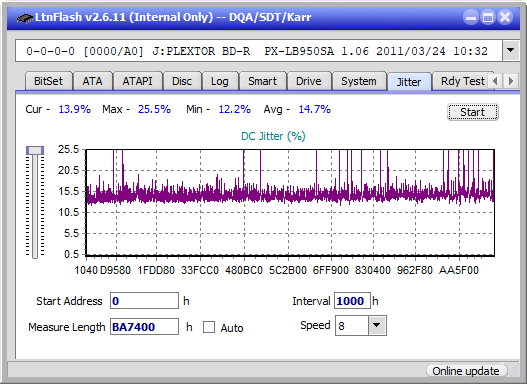This screenshot has width=527, height=384.
Task: Maximize the LtnFlash window
Action: (x=488, y=17)
